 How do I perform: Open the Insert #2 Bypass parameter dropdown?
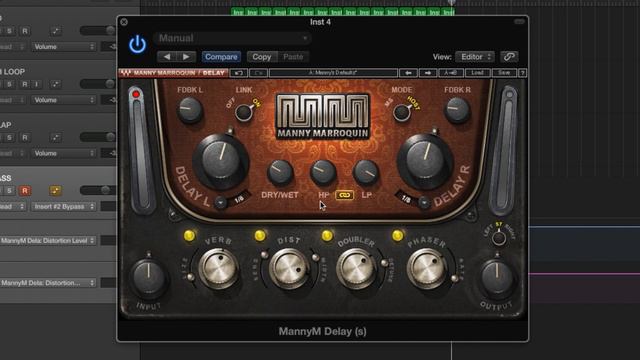(63, 207)
